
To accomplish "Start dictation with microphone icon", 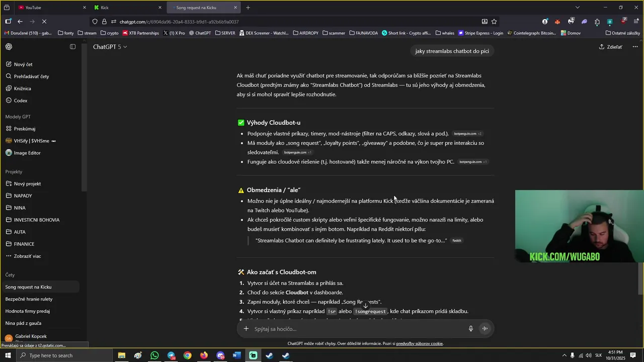I will point(471,329).
